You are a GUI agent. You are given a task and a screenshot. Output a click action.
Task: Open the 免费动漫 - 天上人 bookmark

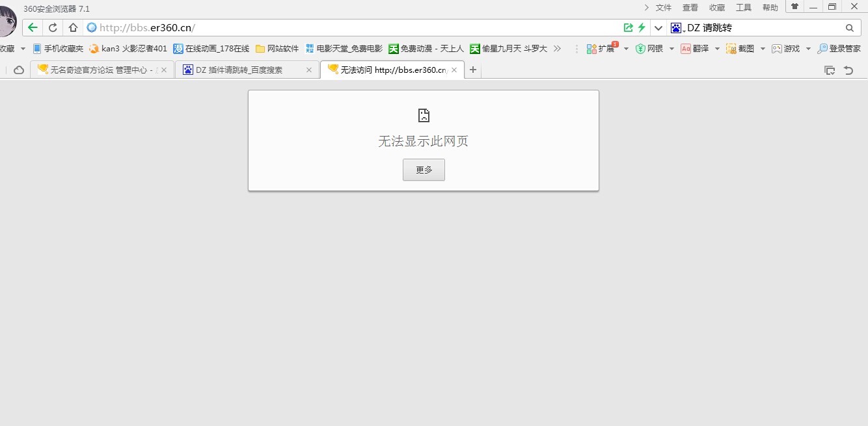(426, 49)
